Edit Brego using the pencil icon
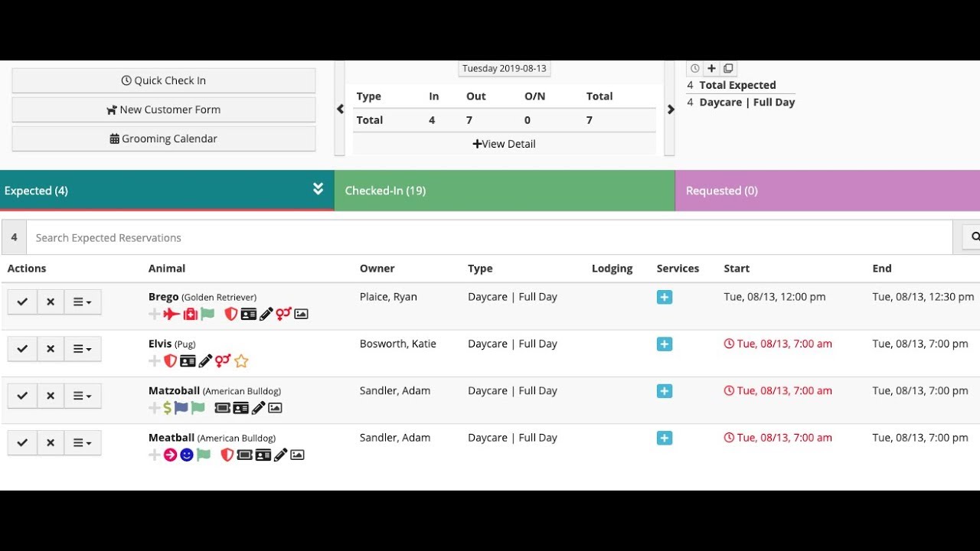 (266, 314)
